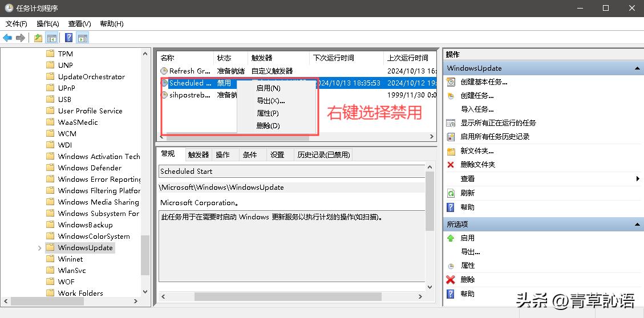Click the Back arrow toolbar icon
The width and height of the screenshot is (644, 318).
pos(7,38)
